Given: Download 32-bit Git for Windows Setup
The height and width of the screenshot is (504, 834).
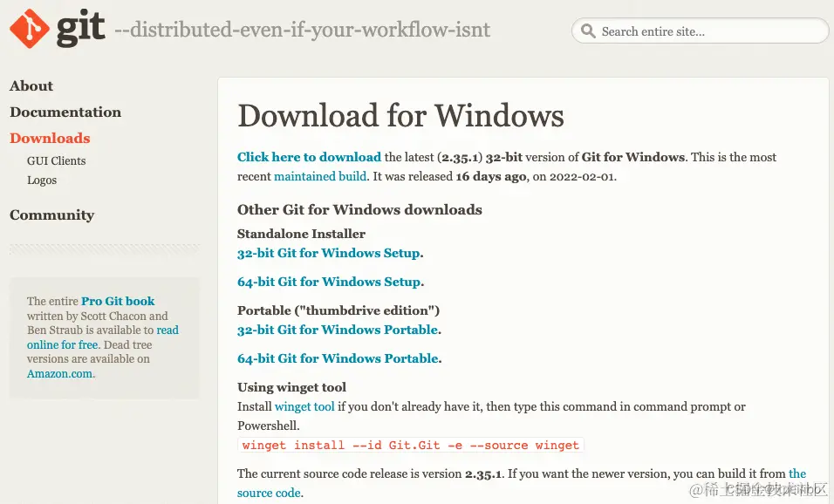Looking at the screenshot, I should [329, 253].
